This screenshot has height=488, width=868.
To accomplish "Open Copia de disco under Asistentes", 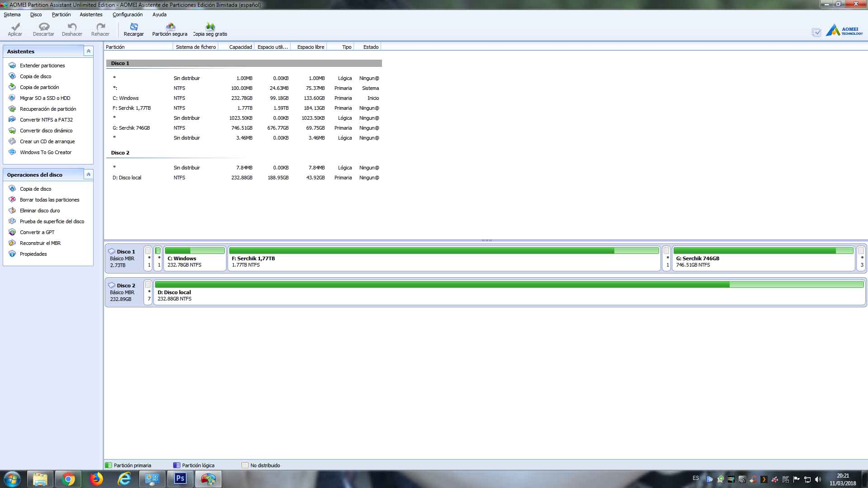I will pyautogui.click(x=35, y=76).
